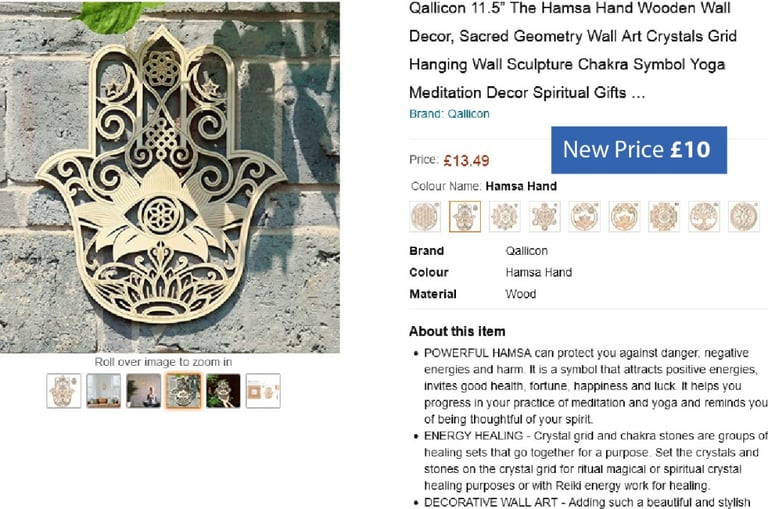Pick the Tree of Life design swatch

coord(704,216)
